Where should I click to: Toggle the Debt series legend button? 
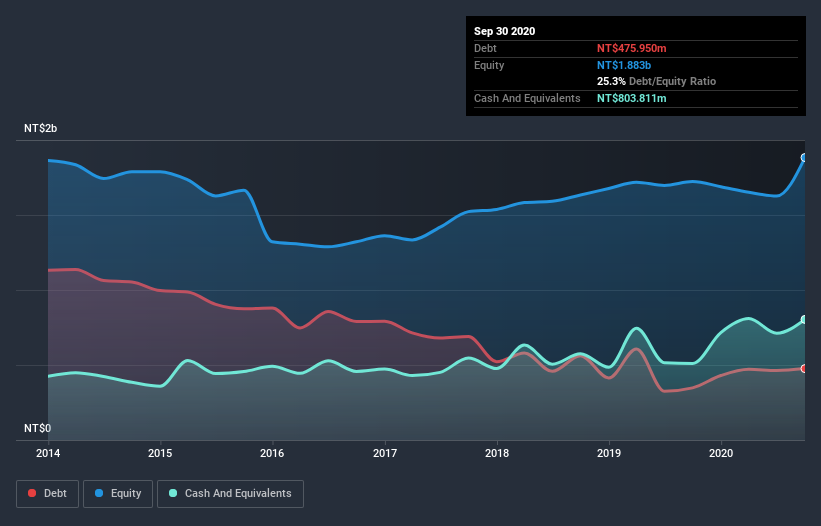pyautogui.click(x=47, y=494)
